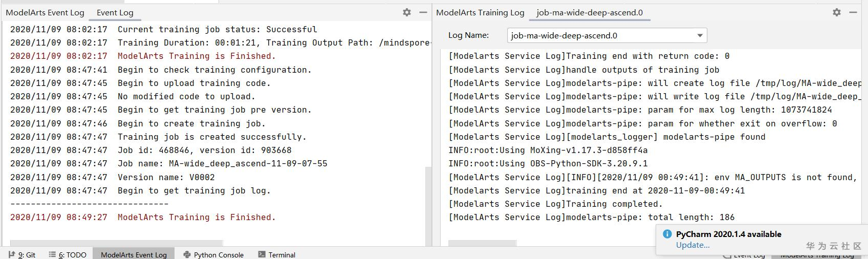Click the 08:49:27 'ModelArts Training is Finished' line

(143, 217)
